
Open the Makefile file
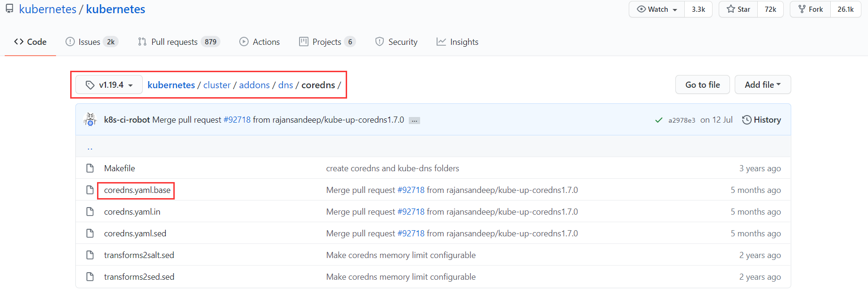point(120,168)
